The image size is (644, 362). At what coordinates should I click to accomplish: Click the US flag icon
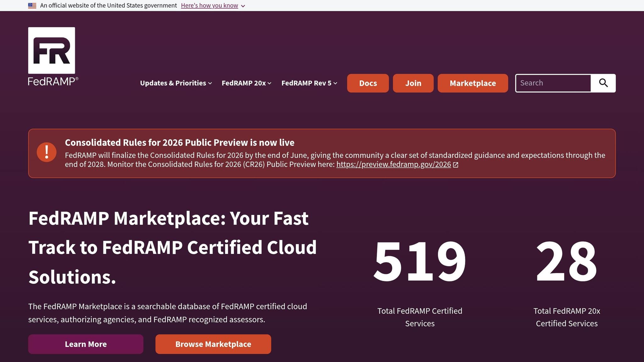[32, 6]
